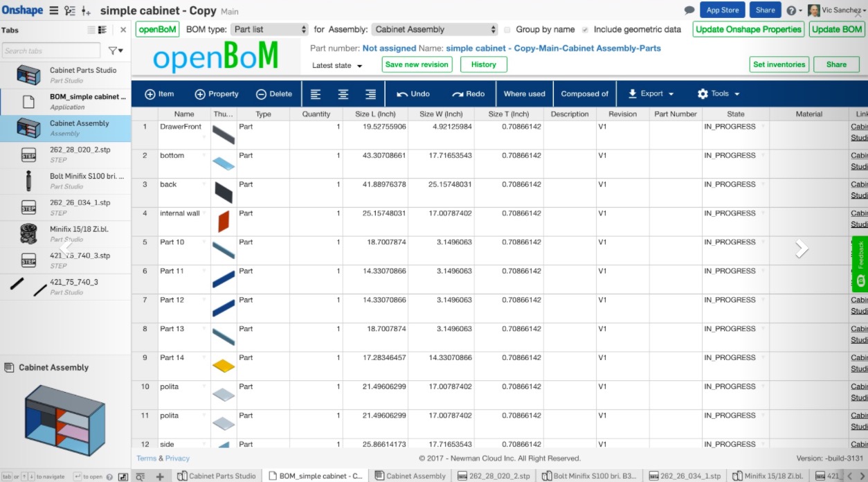868x482 pixels.
Task: Click the green openBoM button
Action: (158, 29)
